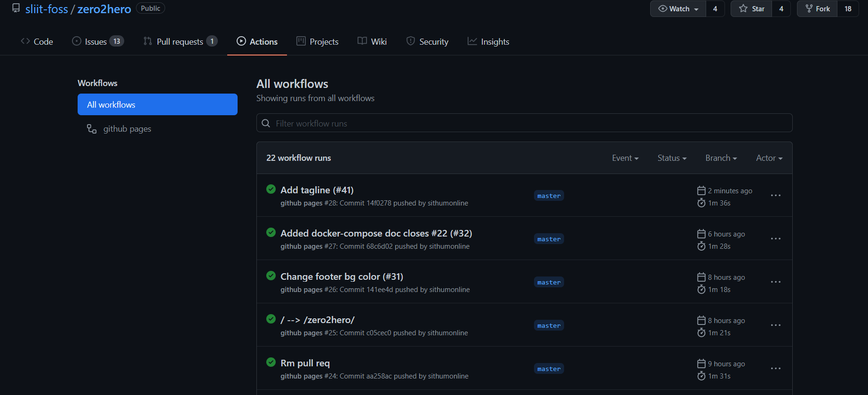The image size is (868, 395).
Task: Click success icon for /zero2hero/ run
Action: pos(271,319)
